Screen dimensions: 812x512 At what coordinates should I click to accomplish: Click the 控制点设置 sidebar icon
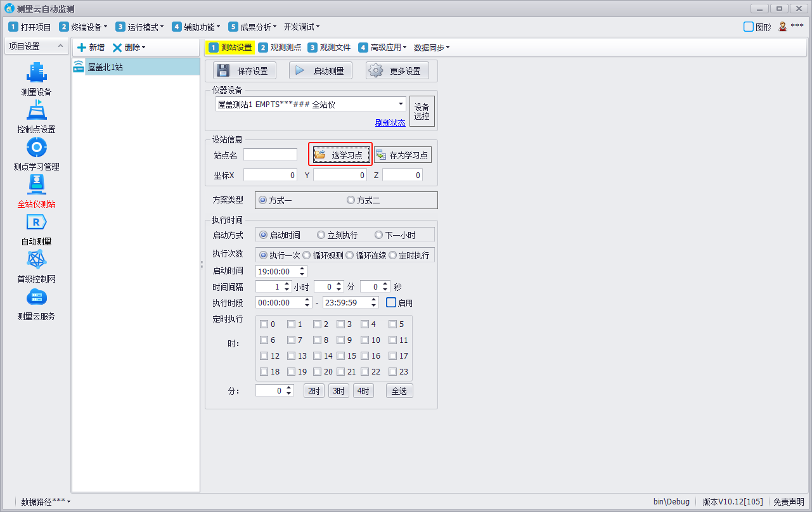tap(36, 111)
